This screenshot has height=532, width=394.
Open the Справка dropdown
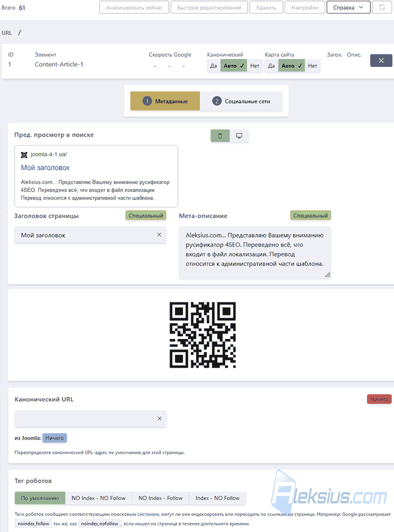point(348,7)
